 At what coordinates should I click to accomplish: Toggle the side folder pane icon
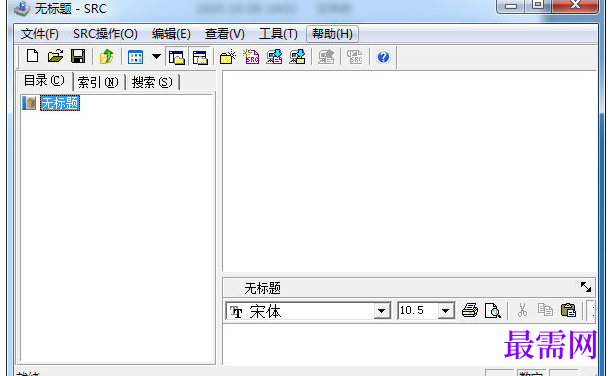[177, 57]
